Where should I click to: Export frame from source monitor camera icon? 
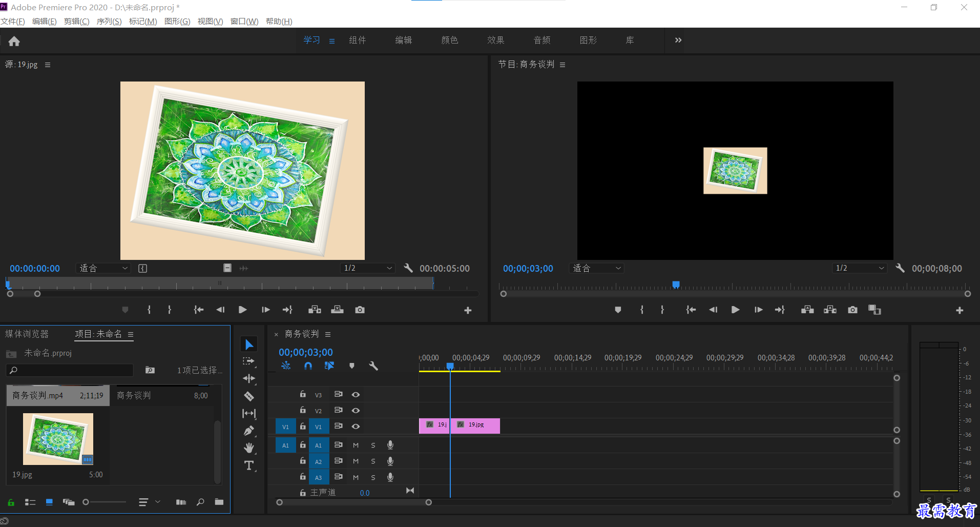[x=360, y=310]
